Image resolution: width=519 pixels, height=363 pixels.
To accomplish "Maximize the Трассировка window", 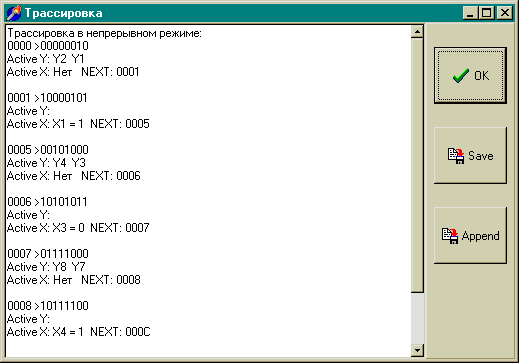I will click(486, 13).
